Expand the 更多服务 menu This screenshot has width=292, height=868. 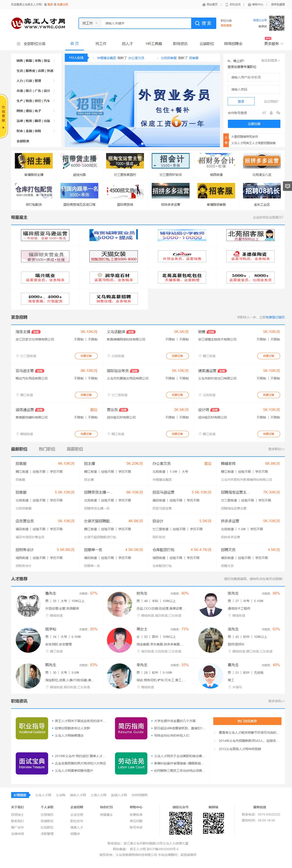[274, 44]
